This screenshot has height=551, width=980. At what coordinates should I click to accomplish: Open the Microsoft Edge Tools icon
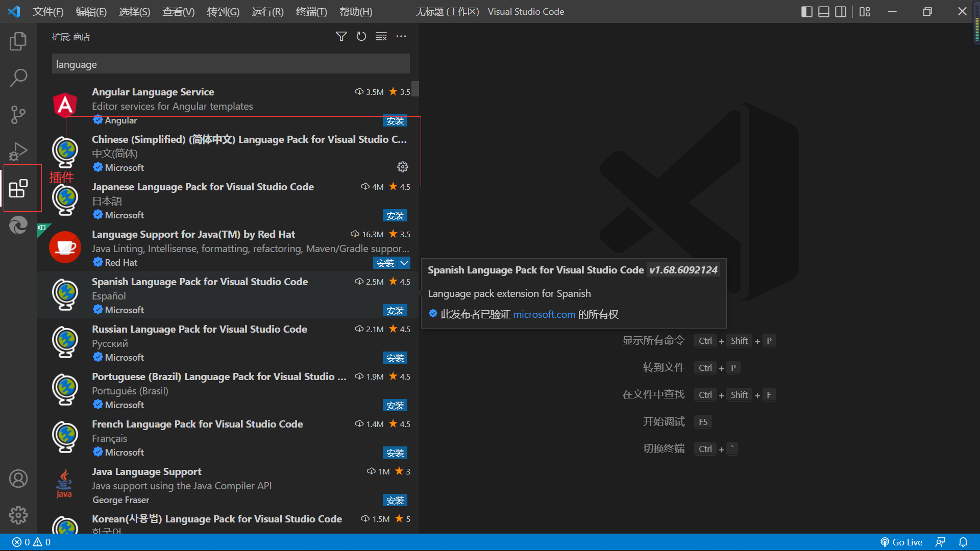pyautogui.click(x=18, y=225)
